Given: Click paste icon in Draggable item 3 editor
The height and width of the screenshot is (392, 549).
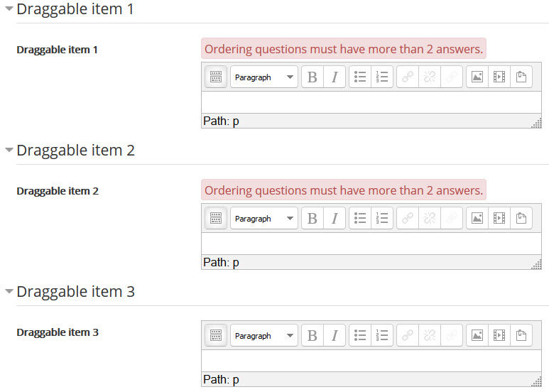Looking at the screenshot, I should click(521, 335).
